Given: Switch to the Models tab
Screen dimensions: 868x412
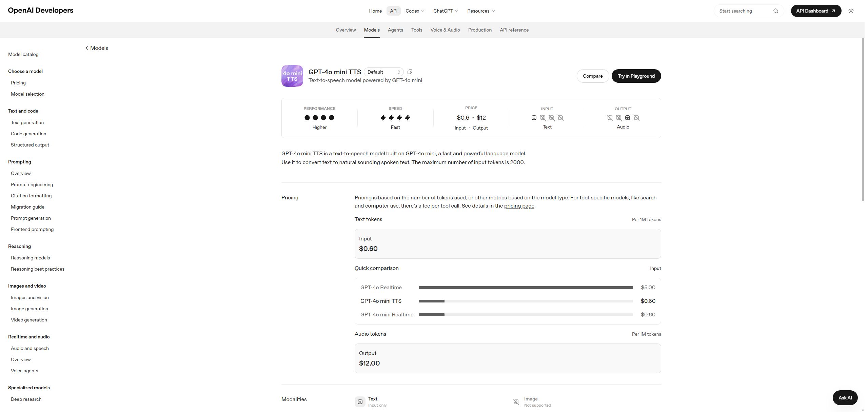Looking at the screenshot, I should coord(372,30).
